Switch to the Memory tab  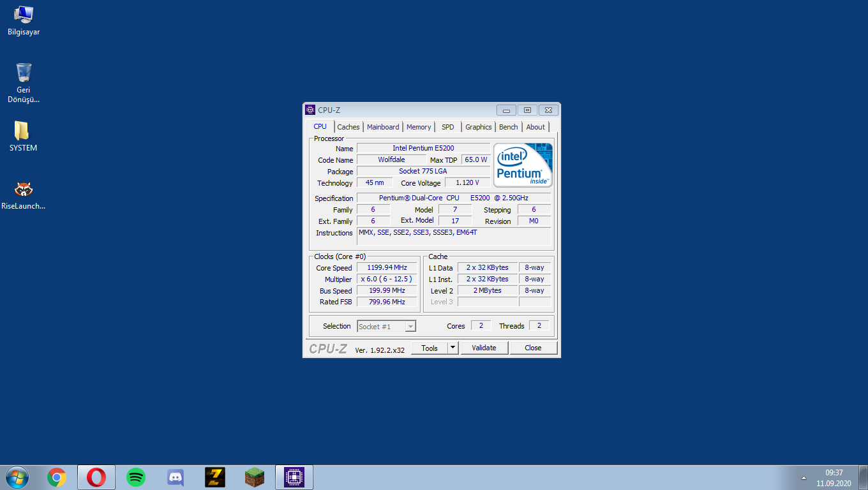coord(418,126)
